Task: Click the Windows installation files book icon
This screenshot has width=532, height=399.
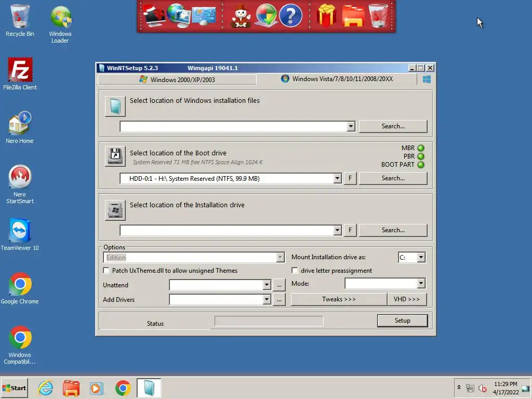Action: click(x=115, y=106)
